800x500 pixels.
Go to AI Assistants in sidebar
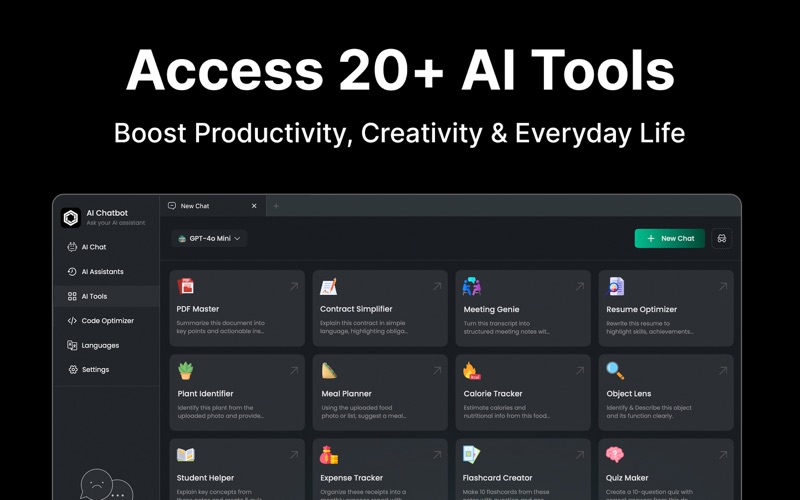click(102, 272)
